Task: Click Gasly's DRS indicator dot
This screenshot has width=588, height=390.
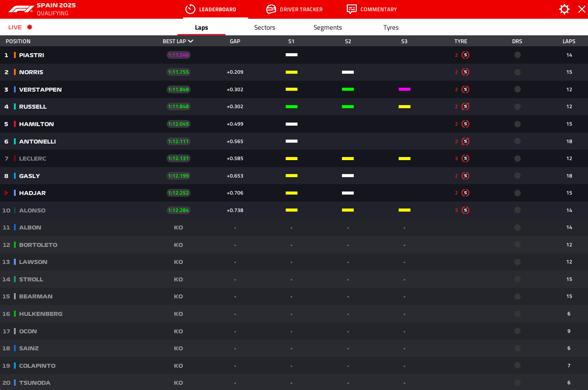Action: pyautogui.click(x=517, y=176)
